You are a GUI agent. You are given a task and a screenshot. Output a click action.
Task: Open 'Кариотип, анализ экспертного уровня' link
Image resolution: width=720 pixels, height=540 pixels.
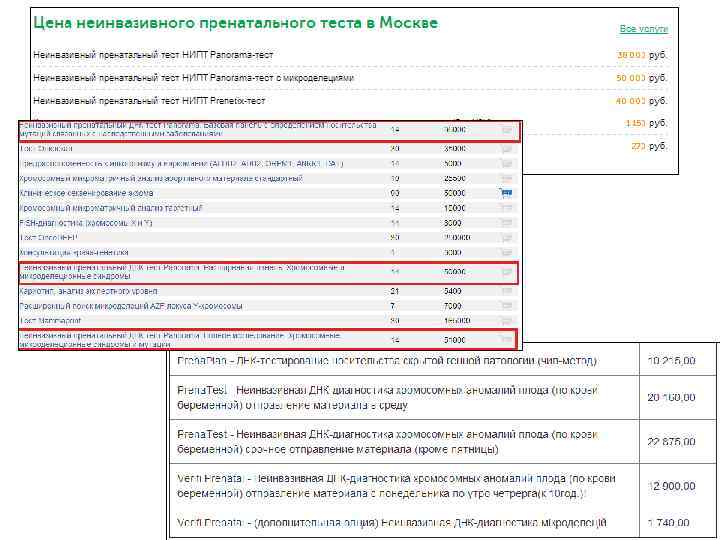point(89,291)
